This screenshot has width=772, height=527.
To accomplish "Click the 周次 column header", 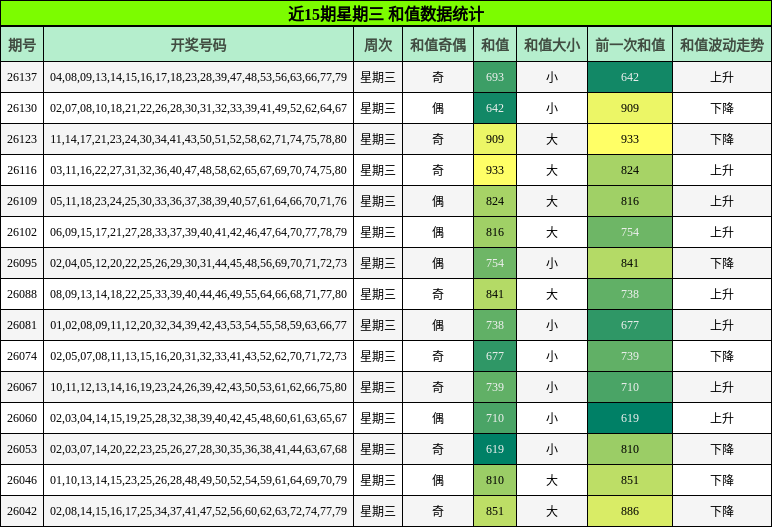I will pos(378,45).
